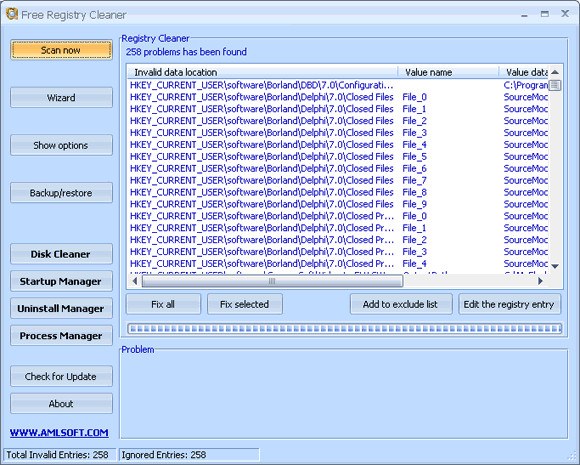The width and height of the screenshot is (580, 465).
Task: Open Process Manager
Action: coord(61,336)
